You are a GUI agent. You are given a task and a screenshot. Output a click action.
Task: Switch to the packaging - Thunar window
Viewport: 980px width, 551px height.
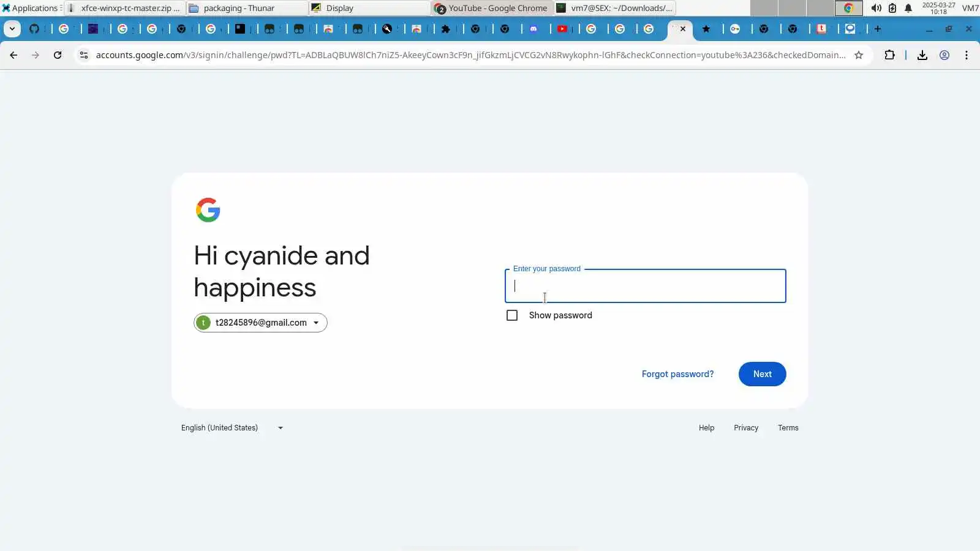click(247, 8)
